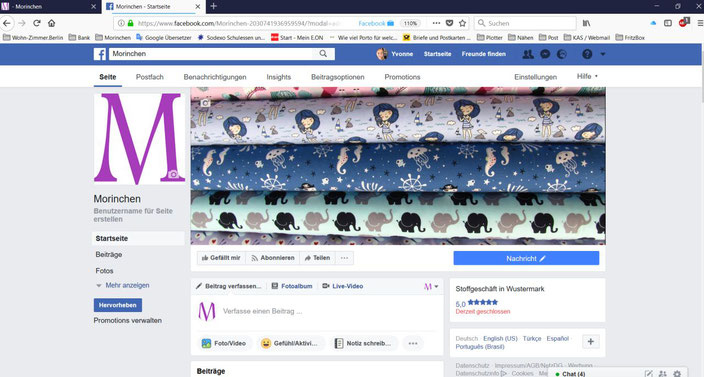Click the Facebook container label
Viewport: 704px width, 377px height.
pos(376,23)
